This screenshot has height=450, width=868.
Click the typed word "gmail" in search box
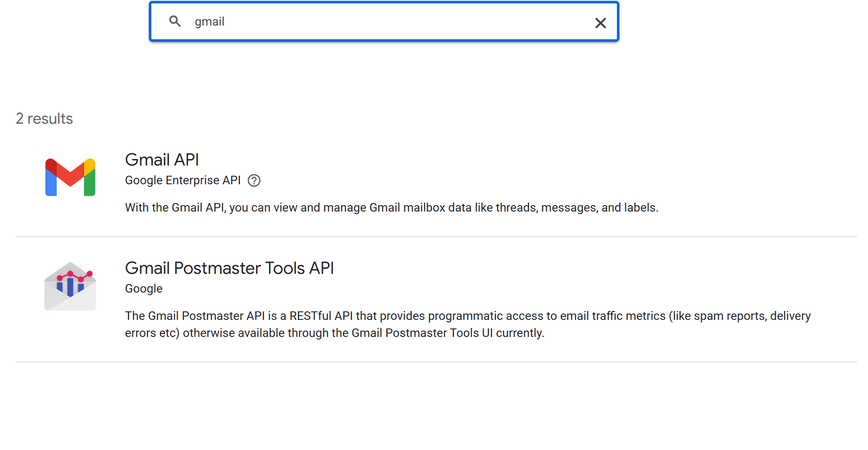coord(209,22)
